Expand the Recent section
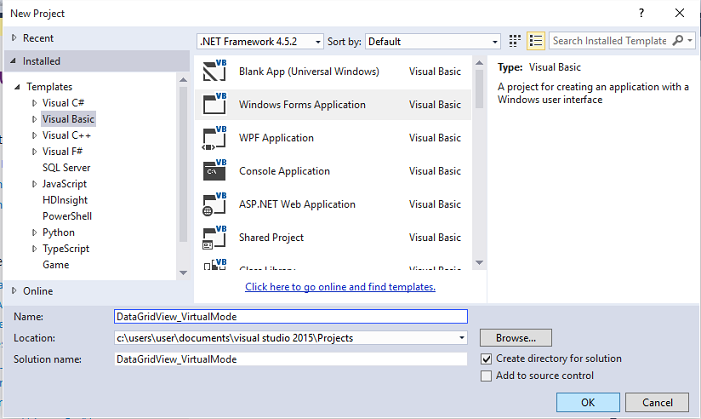The height and width of the screenshot is (419, 701). pyautogui.click(x=14, y=38)
